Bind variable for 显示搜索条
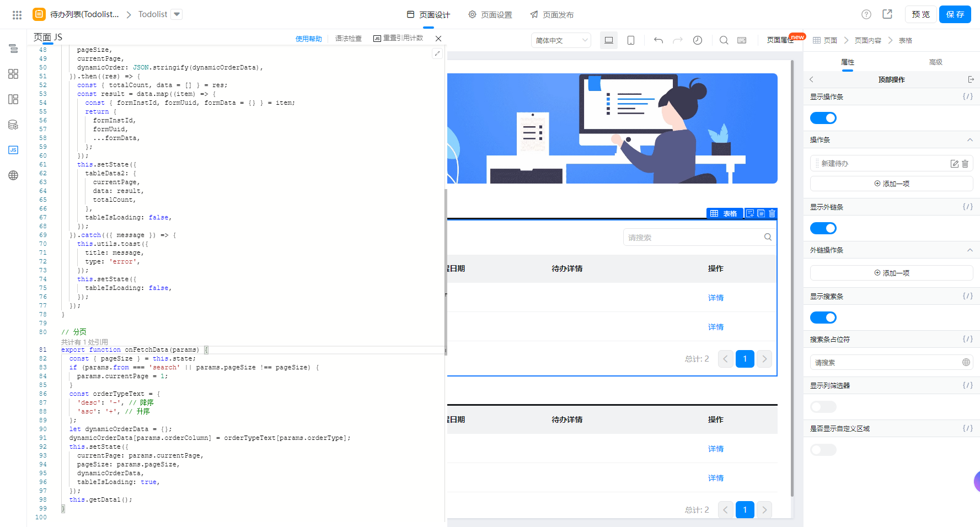The image size is (980, 527). pos(968,296)
